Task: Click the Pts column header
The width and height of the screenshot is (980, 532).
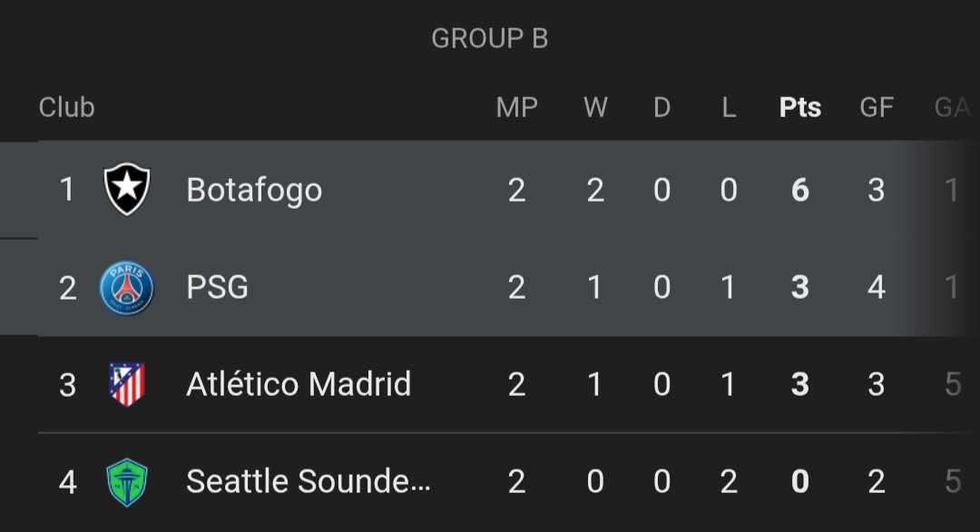Action: 800,107
